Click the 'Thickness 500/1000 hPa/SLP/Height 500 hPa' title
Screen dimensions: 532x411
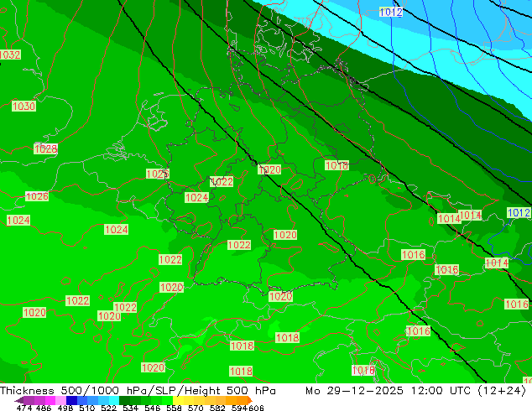pos(138,391)
